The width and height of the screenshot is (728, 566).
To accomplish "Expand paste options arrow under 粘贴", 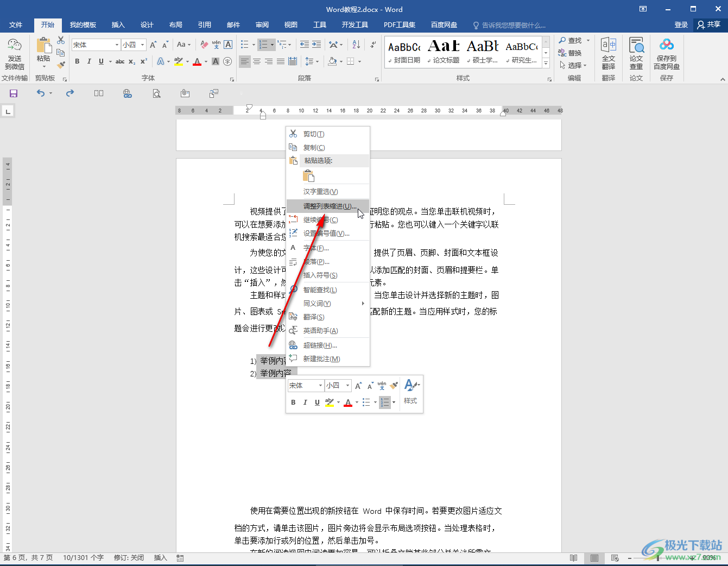I will coord(43,66).
